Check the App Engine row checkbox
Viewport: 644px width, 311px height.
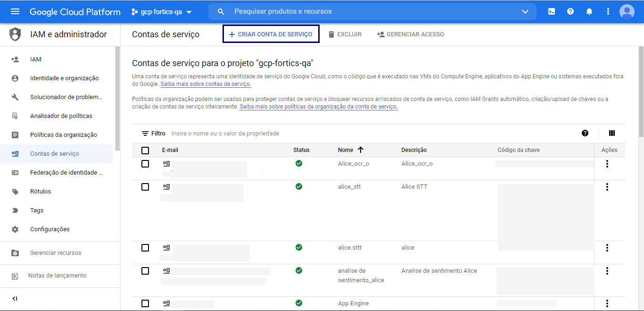point(145,303)
